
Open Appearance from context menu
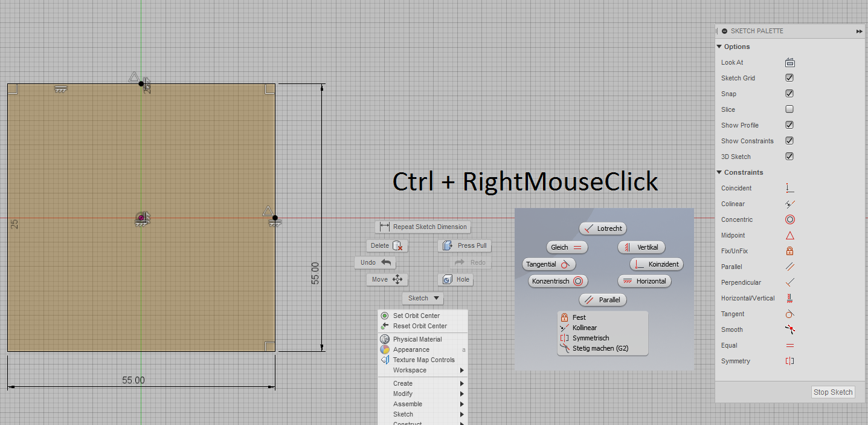click(422, 349)
